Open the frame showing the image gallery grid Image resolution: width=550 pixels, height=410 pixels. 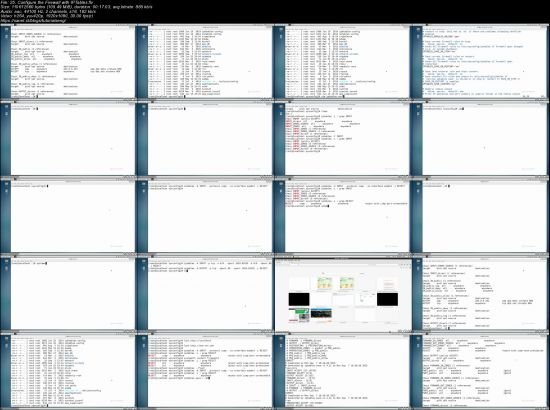pyautogui.click(x=343, y=294)
